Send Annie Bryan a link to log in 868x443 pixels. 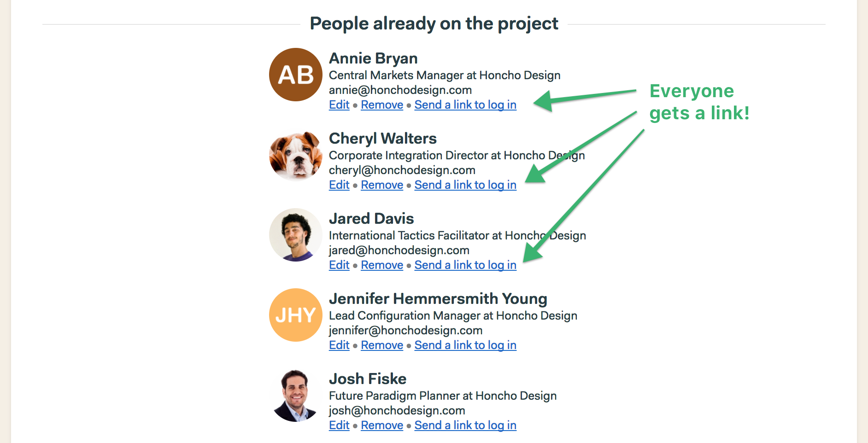click(x=465, y=105)
